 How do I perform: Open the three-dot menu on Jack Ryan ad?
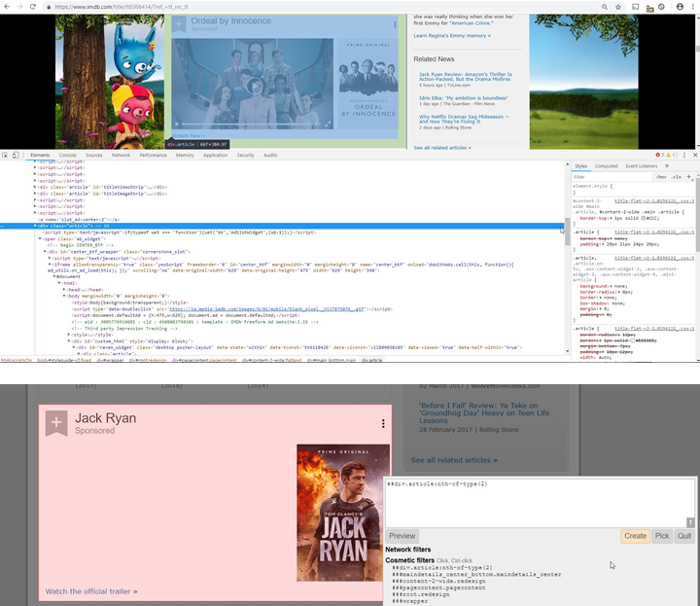tap(383, 423)
